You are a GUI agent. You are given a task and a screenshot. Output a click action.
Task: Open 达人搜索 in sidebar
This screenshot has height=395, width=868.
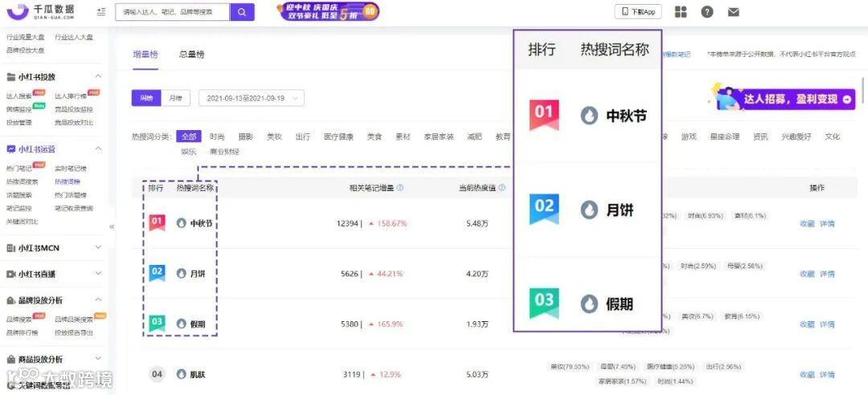tap(18, 96)
